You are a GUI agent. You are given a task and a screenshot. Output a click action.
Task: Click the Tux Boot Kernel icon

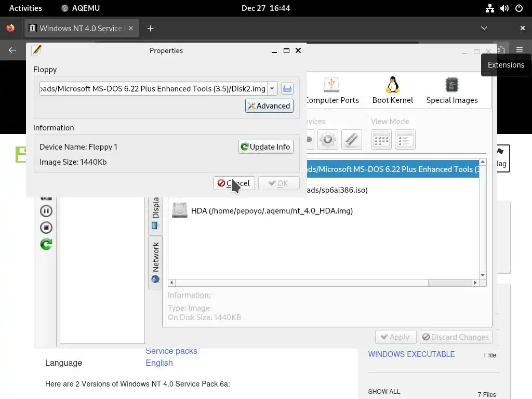click(x=393, y=85)
